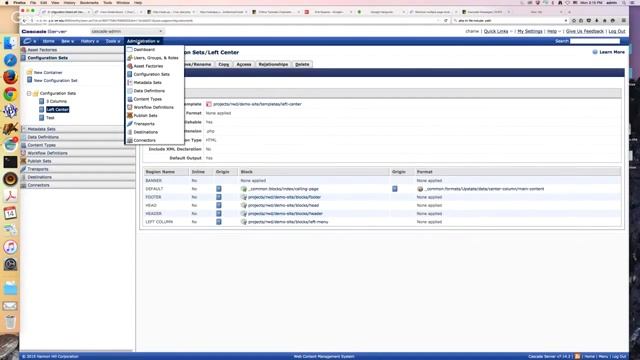Screen dimensions: 640x360
Task: Open Chrome from the macOS dock
Action: point(10,94)
